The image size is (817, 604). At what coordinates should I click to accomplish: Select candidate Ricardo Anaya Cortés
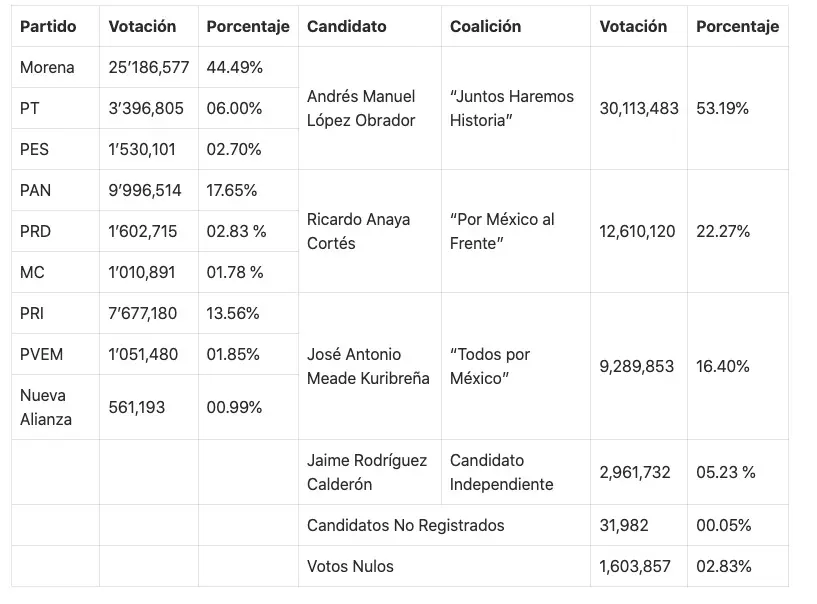pyautogui.click(x=358, y=231)
